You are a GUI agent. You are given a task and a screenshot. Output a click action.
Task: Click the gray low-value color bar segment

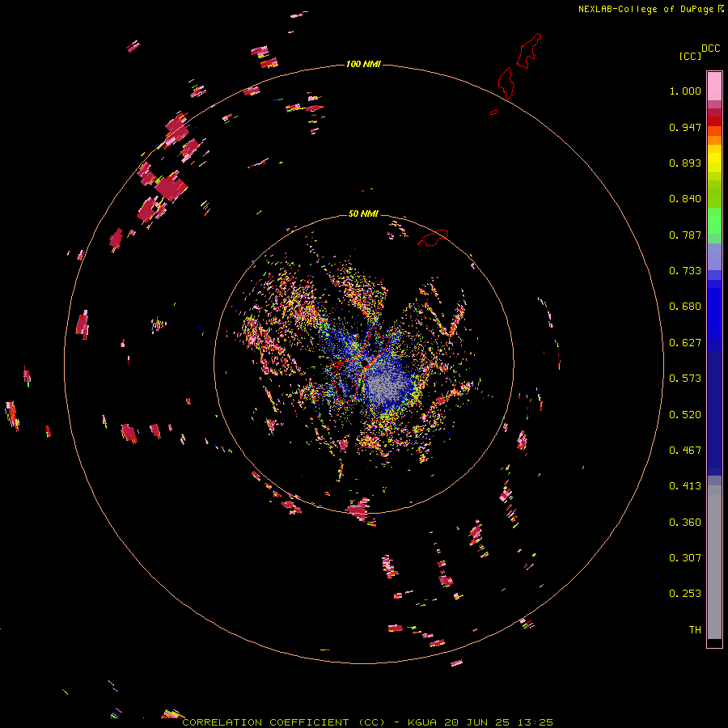tap(714, 562)
